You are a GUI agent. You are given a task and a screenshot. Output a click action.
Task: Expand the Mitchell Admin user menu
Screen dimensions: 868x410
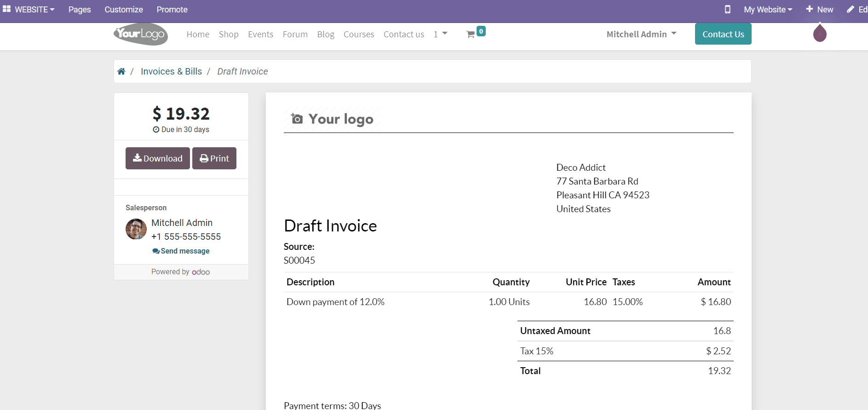pos(641,35)
